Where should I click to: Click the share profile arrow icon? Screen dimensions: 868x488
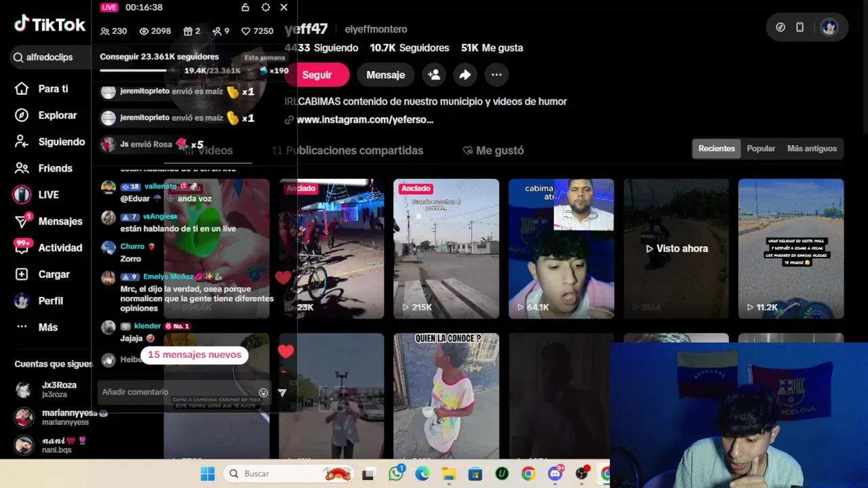pos(465,75)
